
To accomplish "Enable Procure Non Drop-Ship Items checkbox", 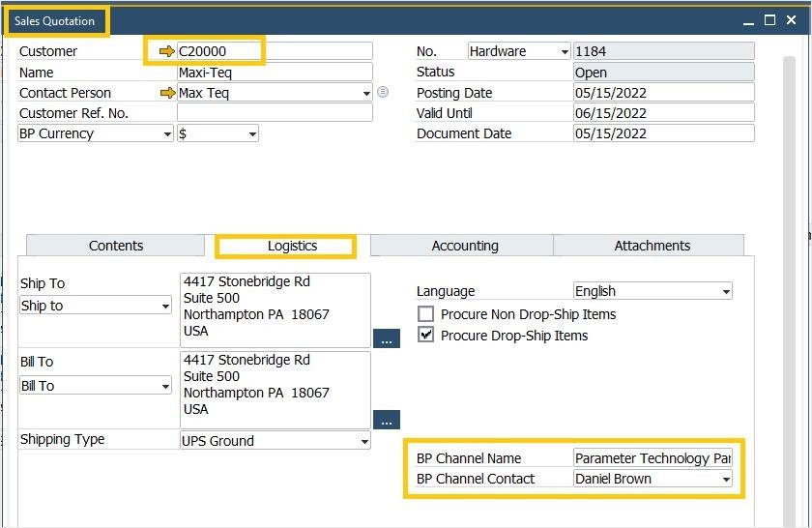I will [425, 314].
